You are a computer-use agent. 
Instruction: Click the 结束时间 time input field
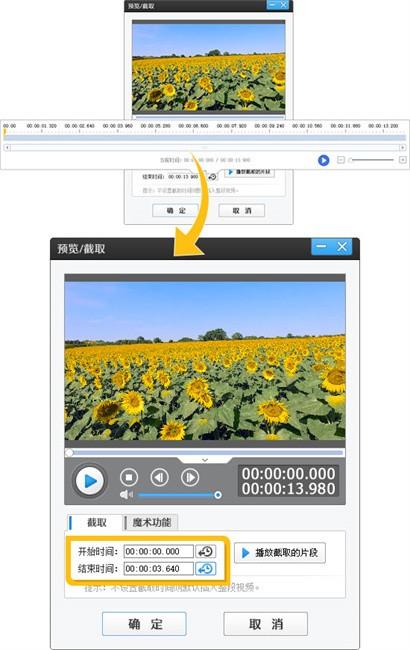tap(159, 569)
